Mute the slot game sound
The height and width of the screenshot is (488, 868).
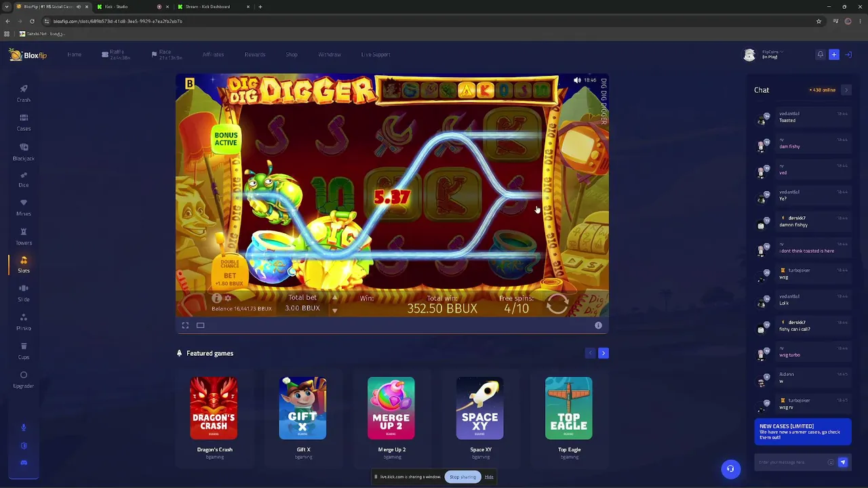pyautogui.click(x=577, y=80)
